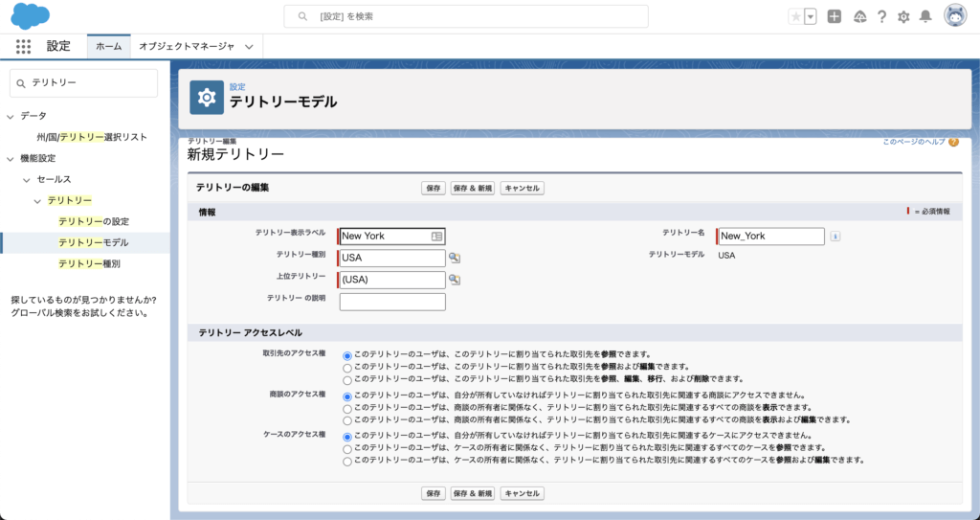The width and height of the screenshot is (980, 520).
Task: Select 商談 access: すべての商談を表示 radio
Action: (x=347, y=409)
